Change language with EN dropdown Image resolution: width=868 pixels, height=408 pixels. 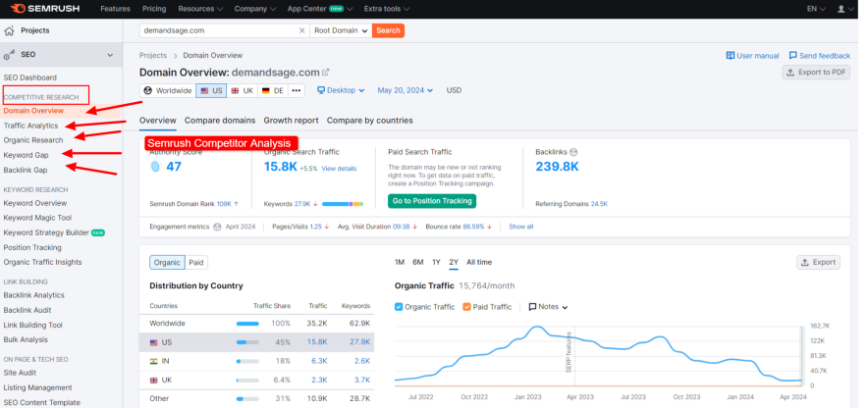pos(816,9)
